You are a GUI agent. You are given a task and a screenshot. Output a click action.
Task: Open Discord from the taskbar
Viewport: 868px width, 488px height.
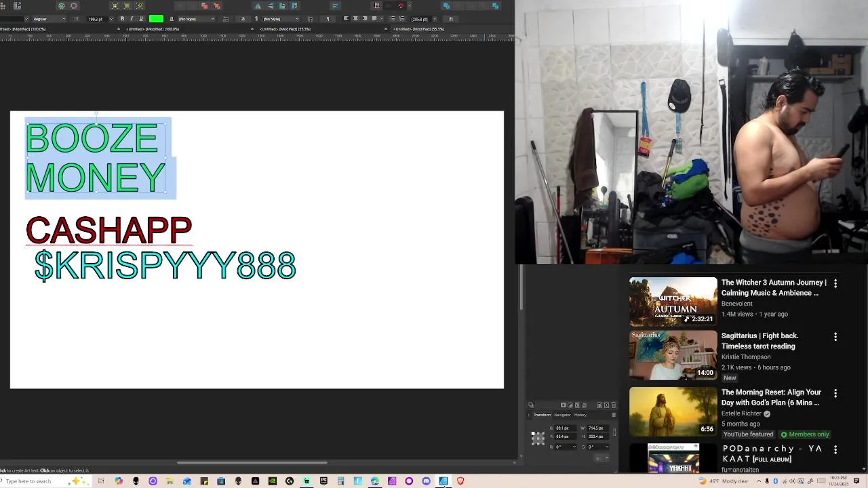coord(426,481)
